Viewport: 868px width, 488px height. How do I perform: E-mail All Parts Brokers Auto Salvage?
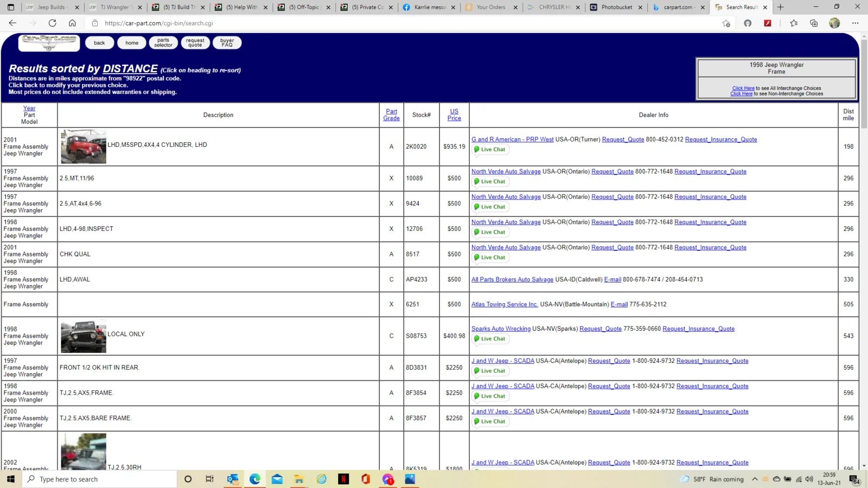612,280
